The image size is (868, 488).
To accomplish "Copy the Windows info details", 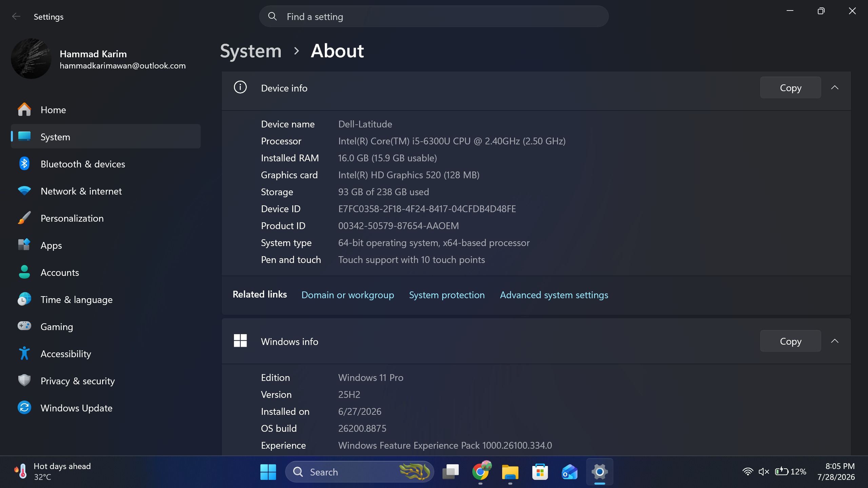I will 790,341.
